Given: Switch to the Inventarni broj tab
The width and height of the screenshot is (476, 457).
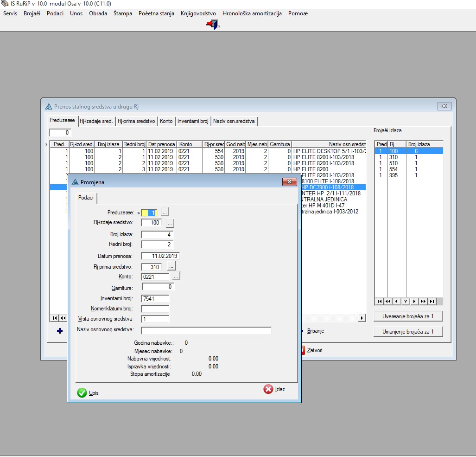Looking at the screenshot, I should point(193,121).
